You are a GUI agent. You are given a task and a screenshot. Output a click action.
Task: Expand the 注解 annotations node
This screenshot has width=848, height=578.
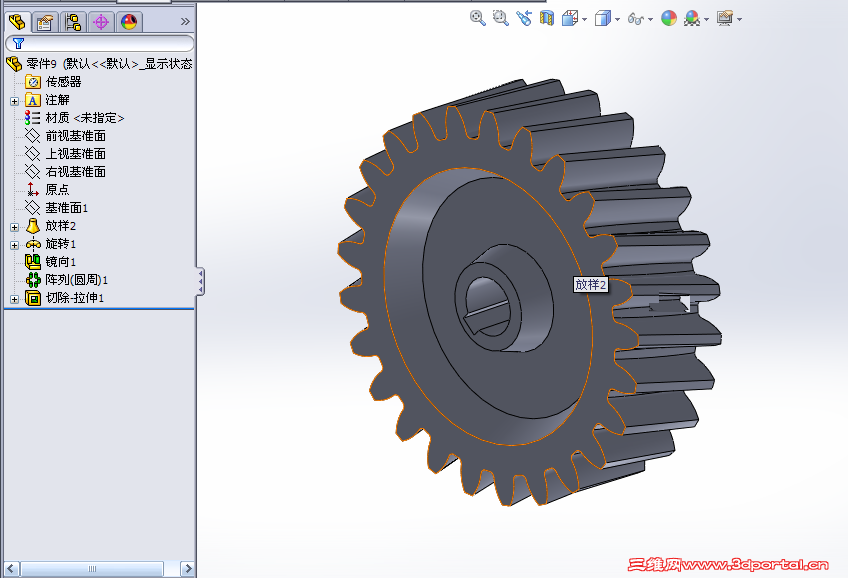pos(15,101)
